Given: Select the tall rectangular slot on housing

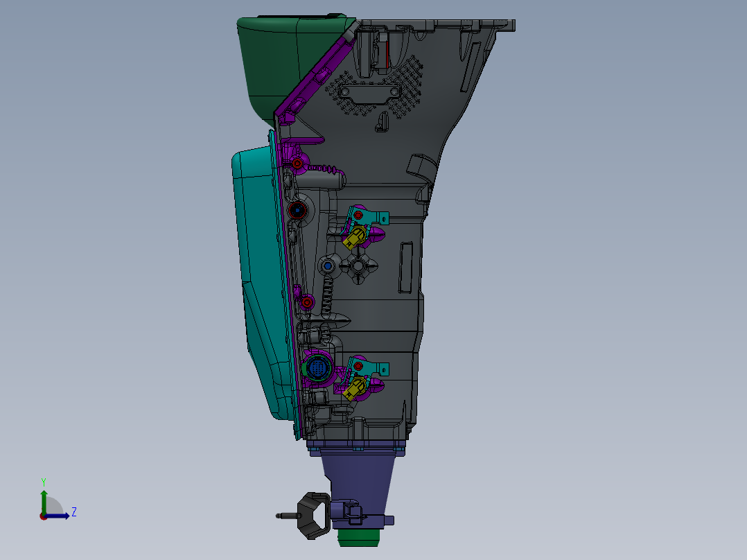Looking at the screenshot, I should (406, 266).
